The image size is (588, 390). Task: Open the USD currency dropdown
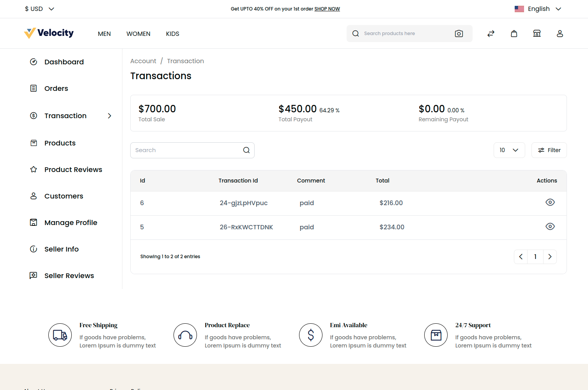click(39, 9)
